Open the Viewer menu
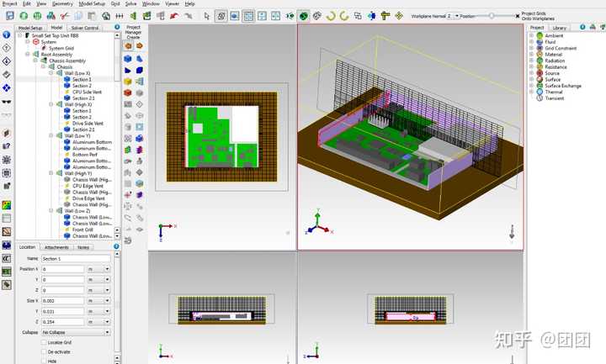Viewport: 606px width, 364px height. (x=172, y=3)
